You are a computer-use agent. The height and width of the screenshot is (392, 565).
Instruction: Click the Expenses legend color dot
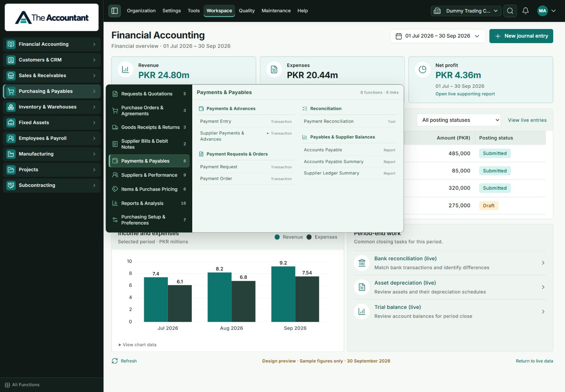click(309, 237)
